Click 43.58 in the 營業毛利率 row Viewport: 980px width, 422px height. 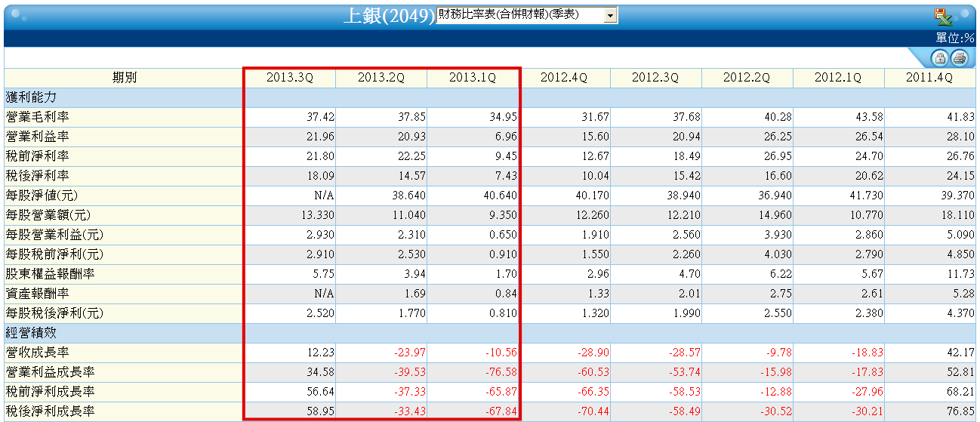(x=868, y=117)
